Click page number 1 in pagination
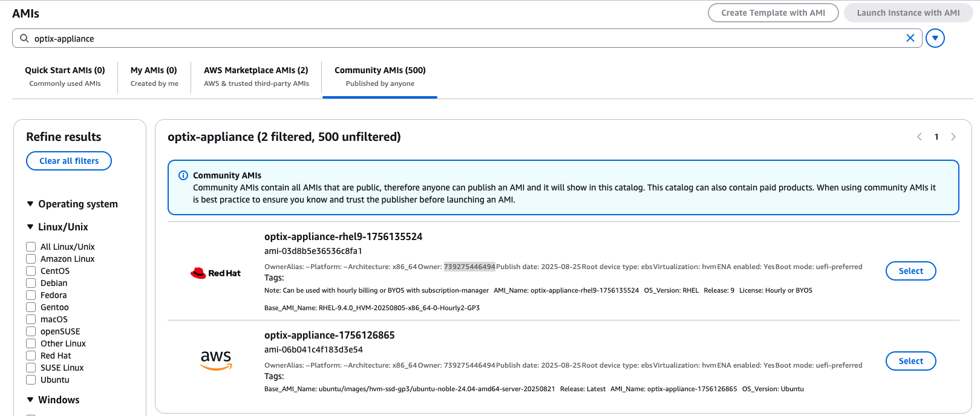This screenshot has width=980, height=416. tap(936, 137)
